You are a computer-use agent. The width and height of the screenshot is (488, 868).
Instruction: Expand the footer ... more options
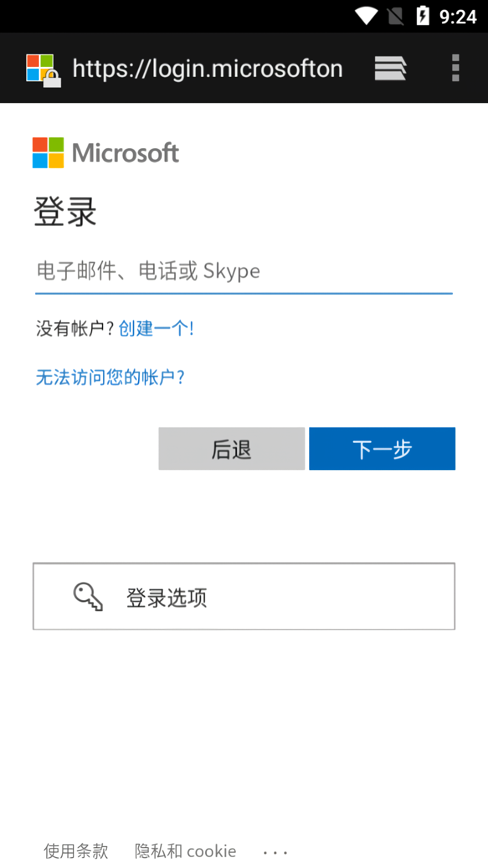[x=275, y=851]
